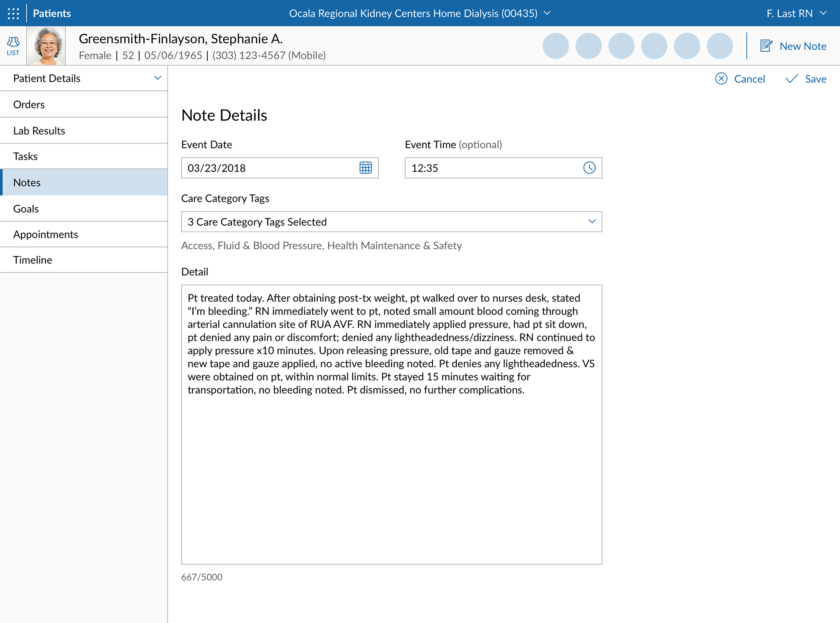Open the Timeline section
Screen dimensions: 840x623
coord(84,260)
